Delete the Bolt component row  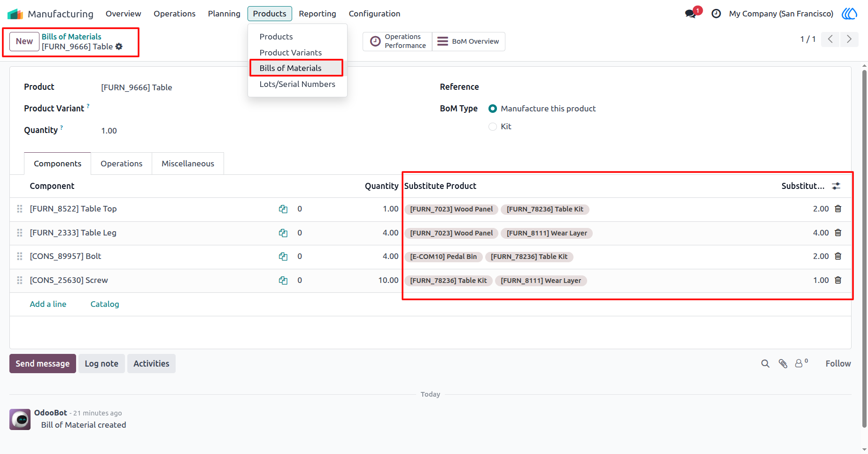coord(838,256)
